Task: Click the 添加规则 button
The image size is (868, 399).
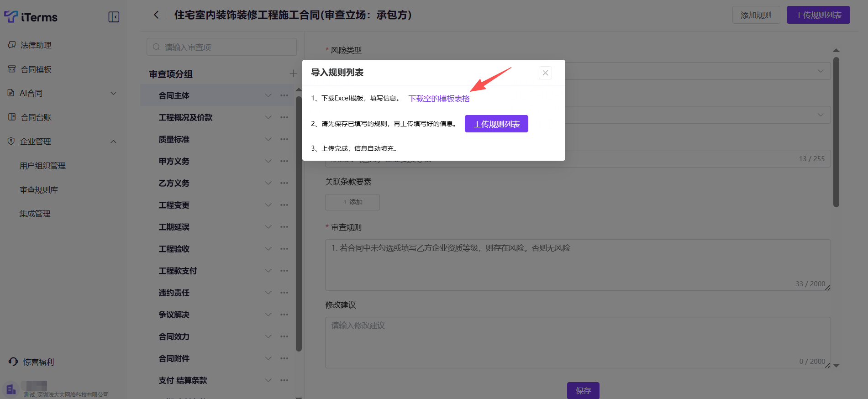Action: (756, 15)
